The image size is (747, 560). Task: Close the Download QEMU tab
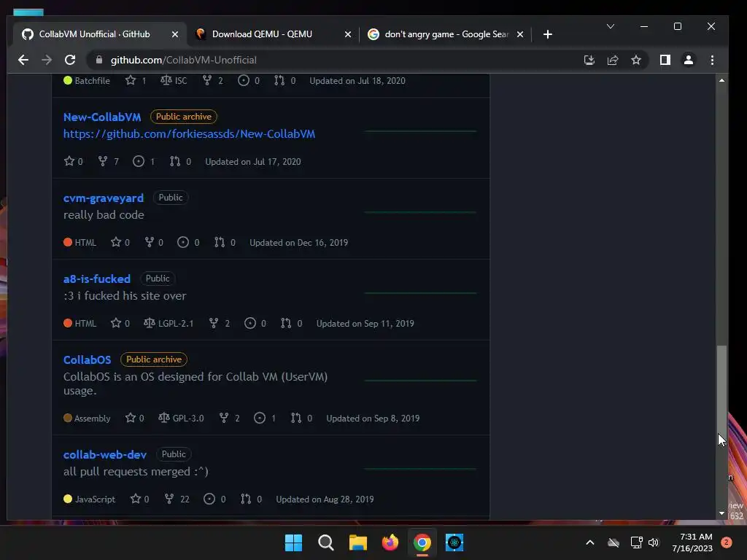pyautogui.click(x=348, y=34)
